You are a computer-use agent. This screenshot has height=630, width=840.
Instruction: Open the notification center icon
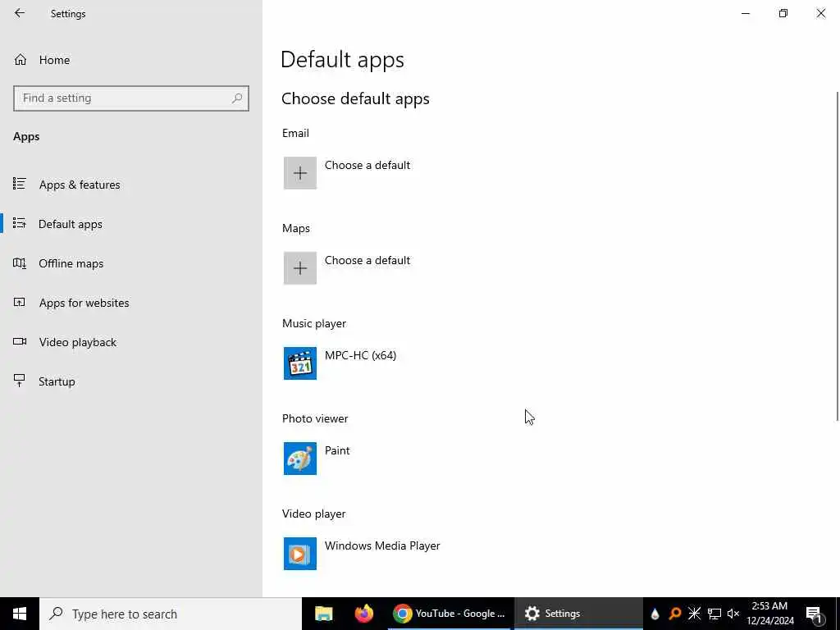(815, 614)
